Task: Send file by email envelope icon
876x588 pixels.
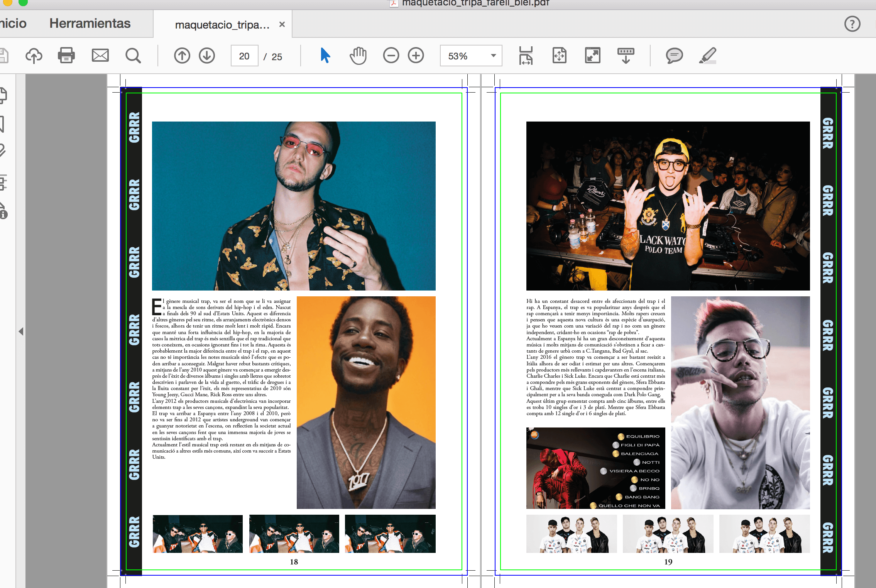Action: coord(100,55)
